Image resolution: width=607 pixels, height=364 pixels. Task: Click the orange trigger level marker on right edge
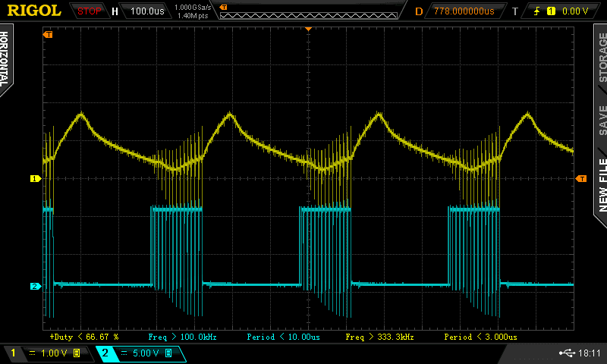[581, 178]
